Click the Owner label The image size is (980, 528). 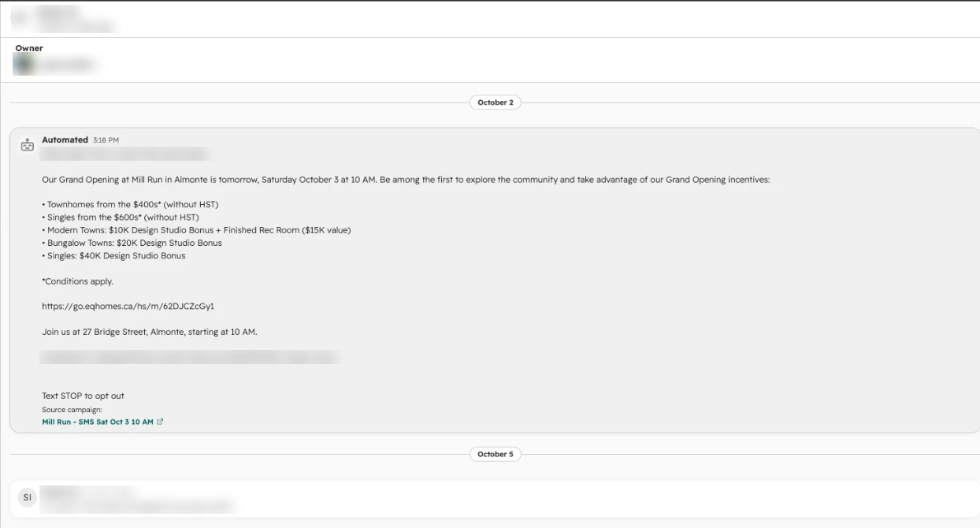coord(29,48)
